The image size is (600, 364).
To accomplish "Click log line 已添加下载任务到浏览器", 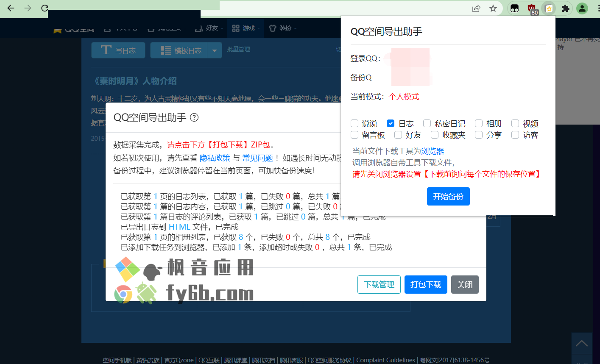I will 257,247.
